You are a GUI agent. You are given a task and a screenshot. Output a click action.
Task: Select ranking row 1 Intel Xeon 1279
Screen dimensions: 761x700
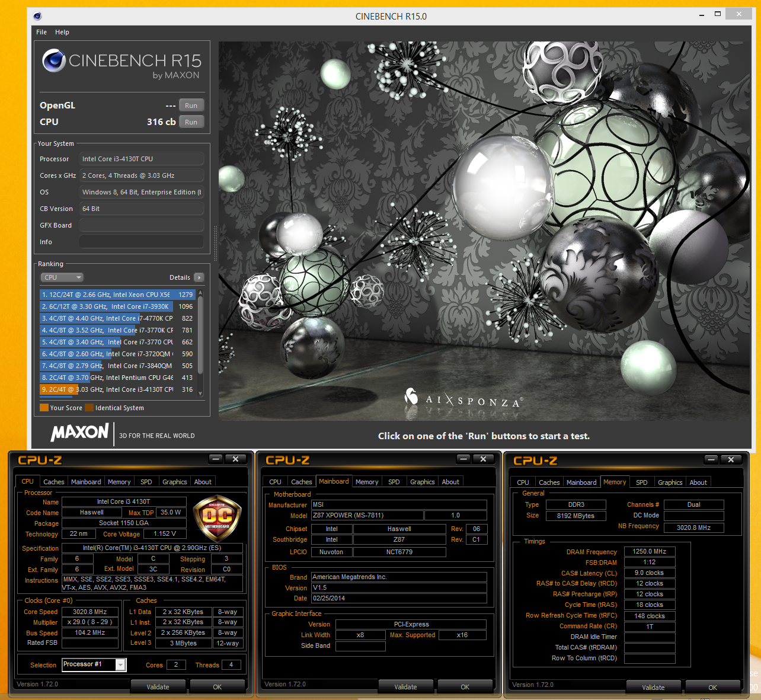tap(117, 295)
